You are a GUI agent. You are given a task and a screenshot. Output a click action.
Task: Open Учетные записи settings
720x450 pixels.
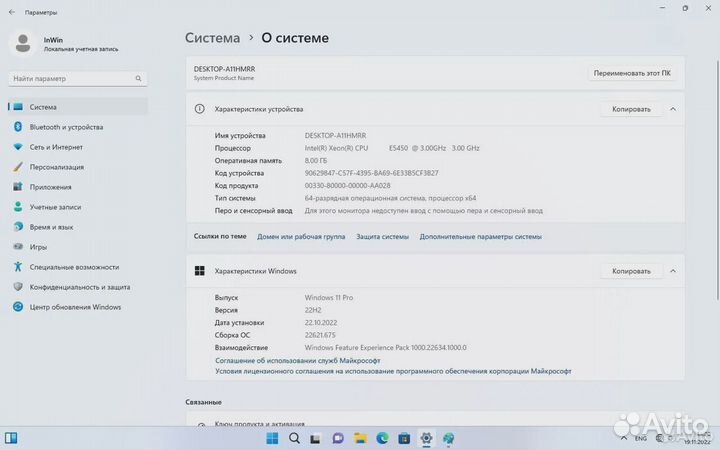(78, 207)
